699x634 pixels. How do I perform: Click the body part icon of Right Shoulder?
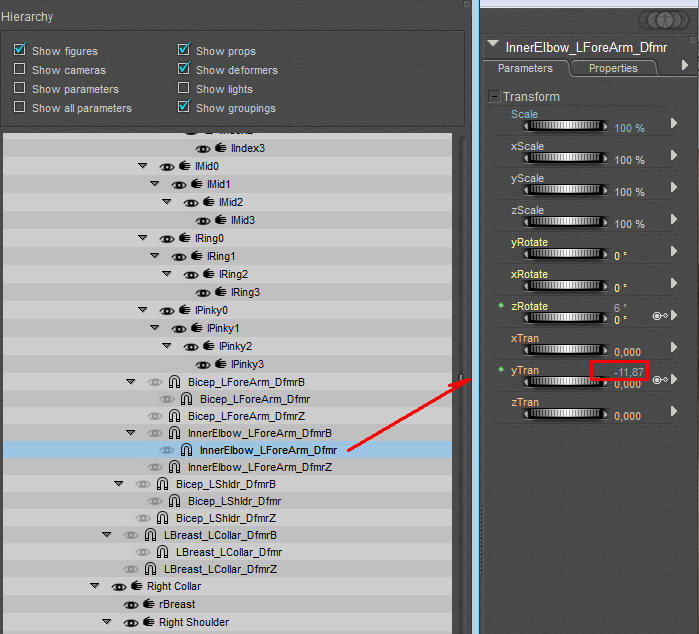point(148,622)
